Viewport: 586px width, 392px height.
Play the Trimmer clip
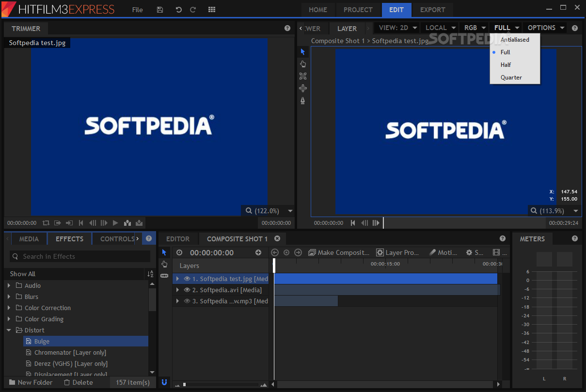[x=115, y=223]
